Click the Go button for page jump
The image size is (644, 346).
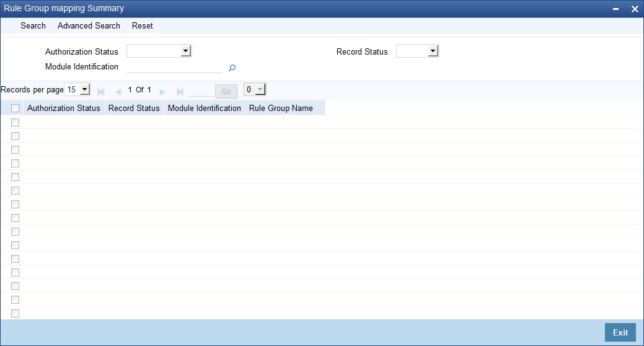tap(226, 92)
